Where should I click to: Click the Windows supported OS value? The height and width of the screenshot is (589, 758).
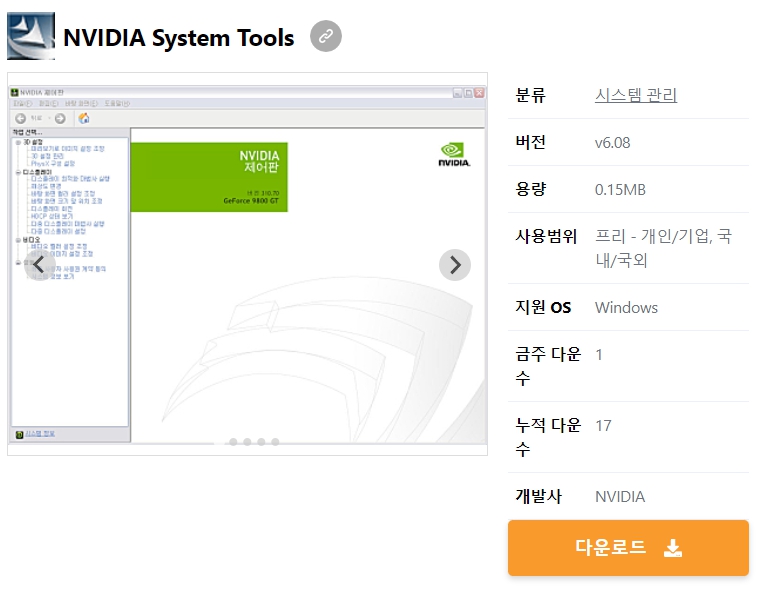click(x=627, y=308)
